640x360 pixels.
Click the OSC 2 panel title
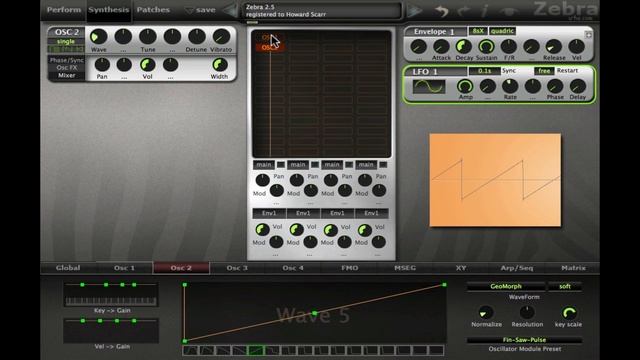[67, 32]
